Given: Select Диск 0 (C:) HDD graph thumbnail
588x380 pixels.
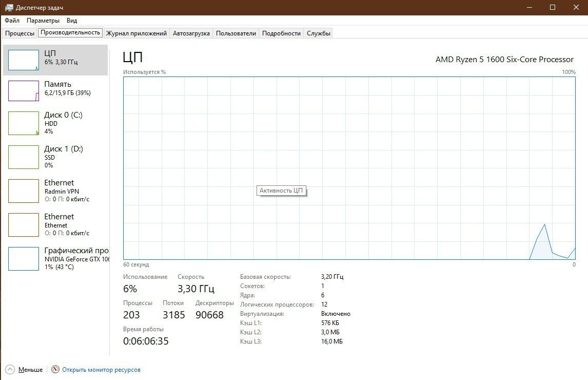Looking at the screenshot, I should point(24,123).
